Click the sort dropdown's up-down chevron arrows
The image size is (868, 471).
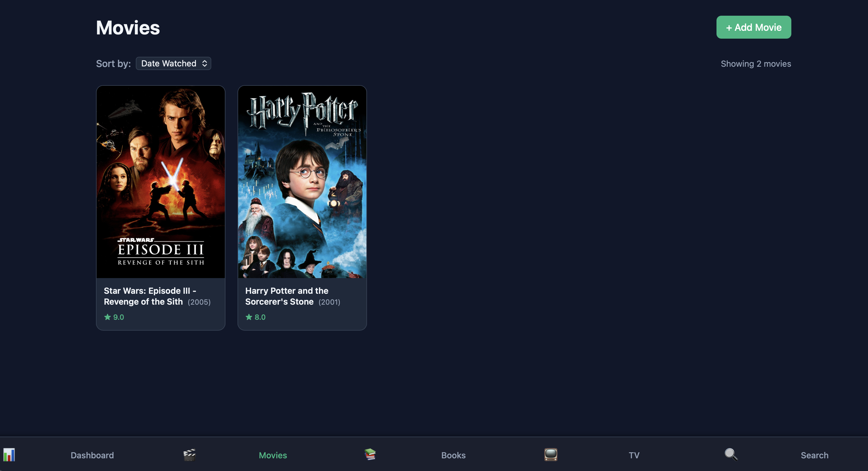point(205,63)
